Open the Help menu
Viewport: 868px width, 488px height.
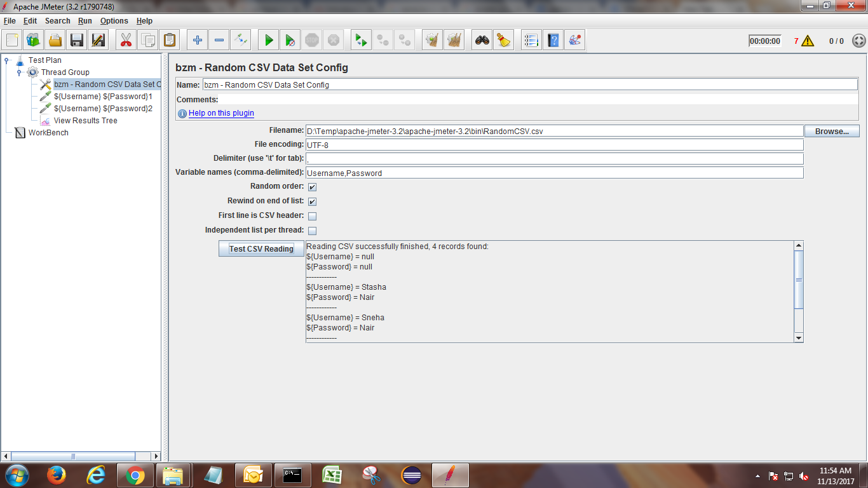(x=144, y=21)
